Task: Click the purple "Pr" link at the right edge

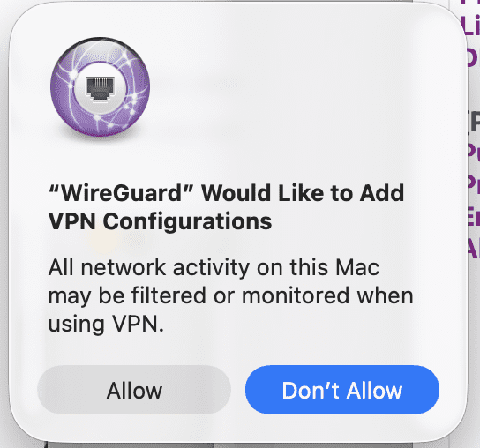Action: (x=473, y=185)
